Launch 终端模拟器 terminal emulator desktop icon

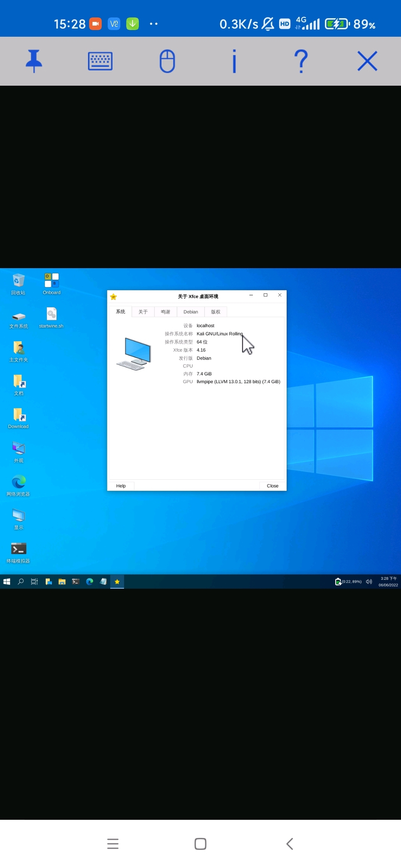point(18,553)
